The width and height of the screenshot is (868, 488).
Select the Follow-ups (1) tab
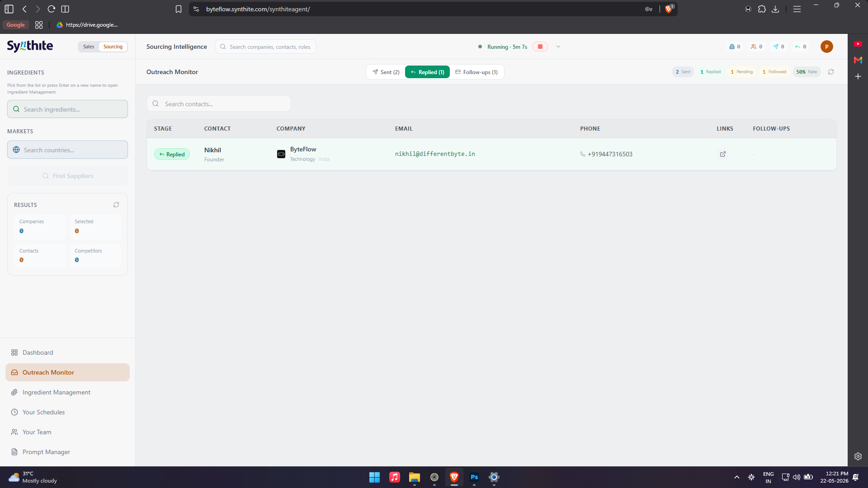[x=476, y=72]
